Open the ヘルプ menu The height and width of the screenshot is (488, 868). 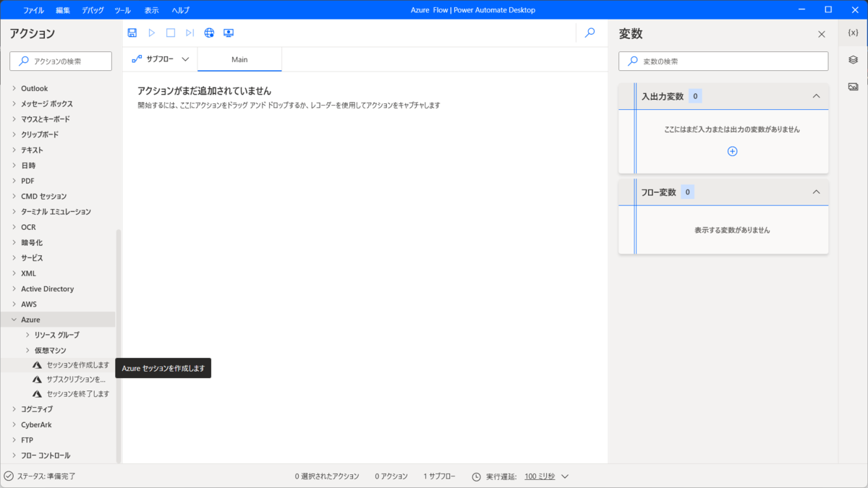181,10
